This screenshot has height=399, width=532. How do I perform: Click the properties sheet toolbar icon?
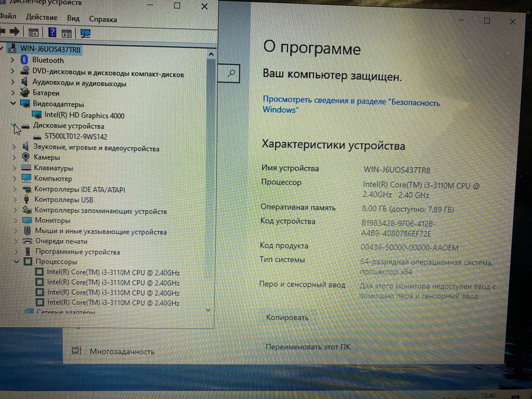[x=67, y=33]
